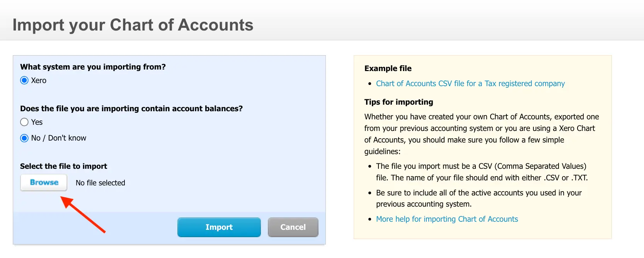Viewport: 644px width, 258px height.
Task: Select the Xero radio button
Action: click(x=24, y=80)
